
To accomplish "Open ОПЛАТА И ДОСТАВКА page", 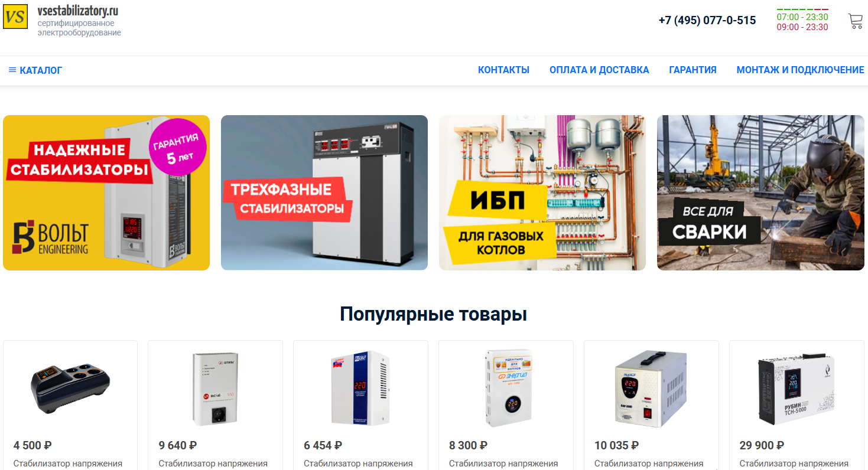I will (x=599, y=70).
